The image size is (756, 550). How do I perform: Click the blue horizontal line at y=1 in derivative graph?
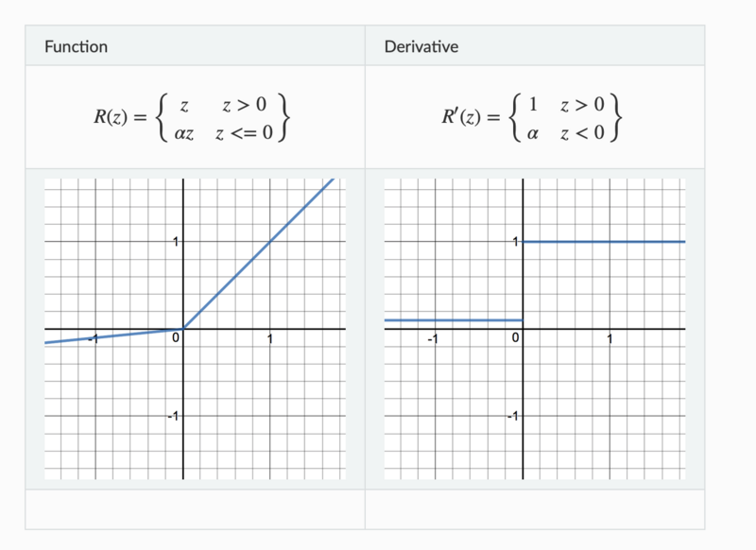605,242
